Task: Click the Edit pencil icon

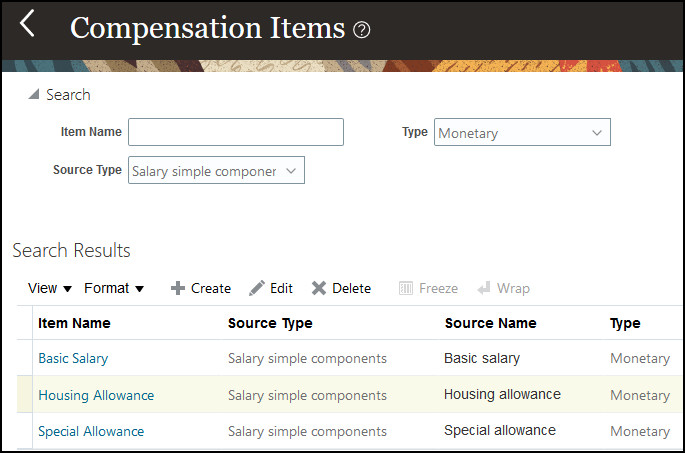Action: click(257, 288)
